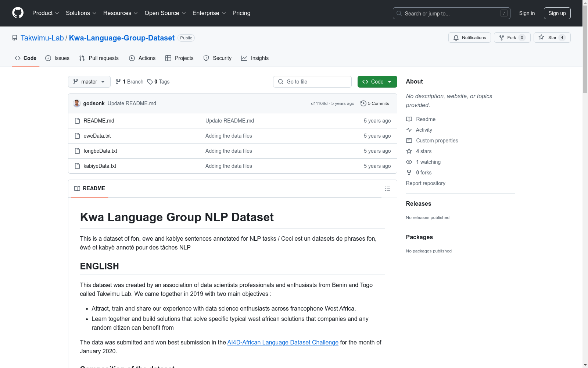Open the README outline icon
Screen dimensions: 588x368
coord(387,189)
